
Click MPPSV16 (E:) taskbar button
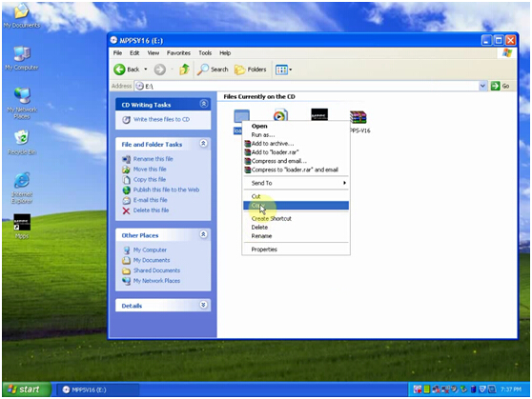point(97,389)
